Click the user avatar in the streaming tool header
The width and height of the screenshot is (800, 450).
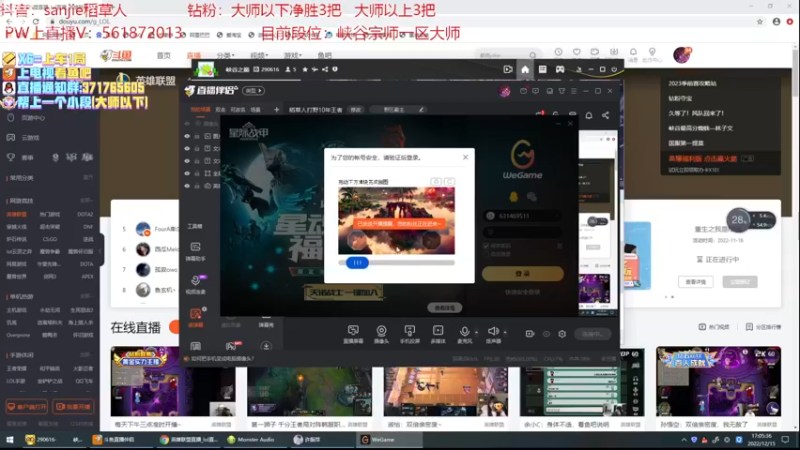point(505,91)
